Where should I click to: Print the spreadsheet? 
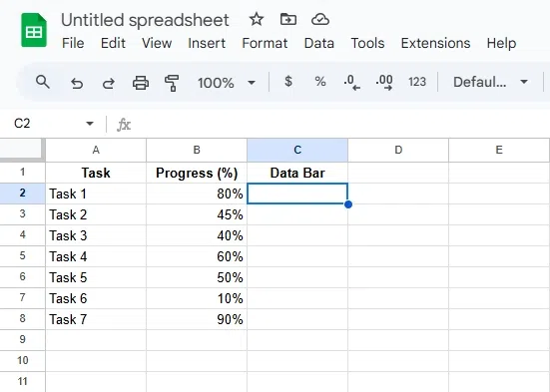(141, 83)
